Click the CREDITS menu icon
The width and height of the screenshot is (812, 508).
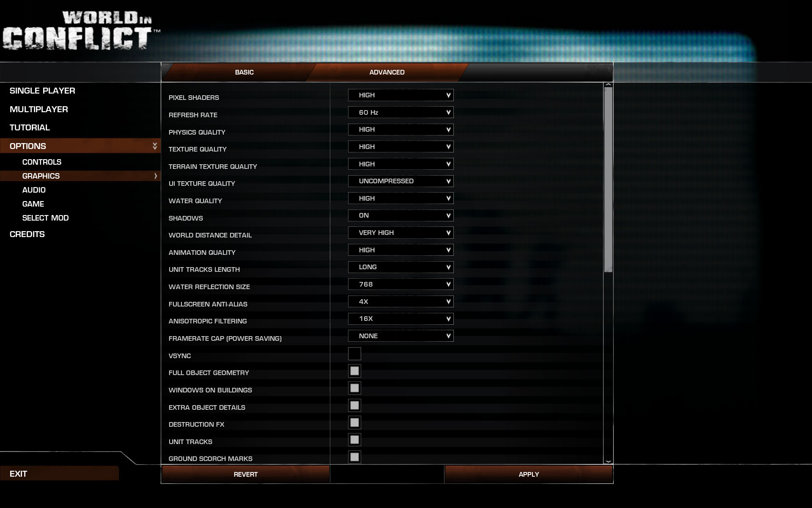(x=27, y=234)
